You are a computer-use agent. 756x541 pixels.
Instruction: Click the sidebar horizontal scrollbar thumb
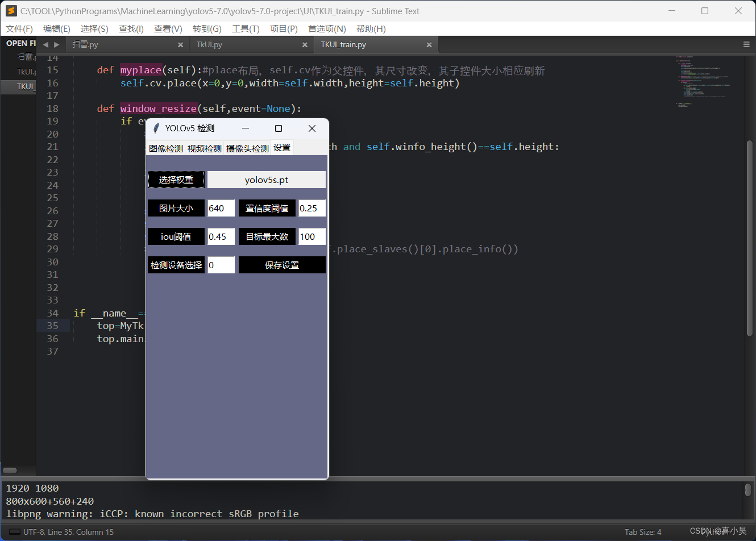[10, 471]
